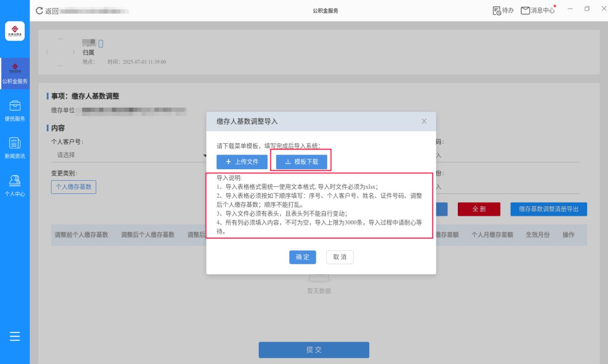This screenshot has width=608, height=364.
Task: Click the red 全删 button
Action: point(479,209)
